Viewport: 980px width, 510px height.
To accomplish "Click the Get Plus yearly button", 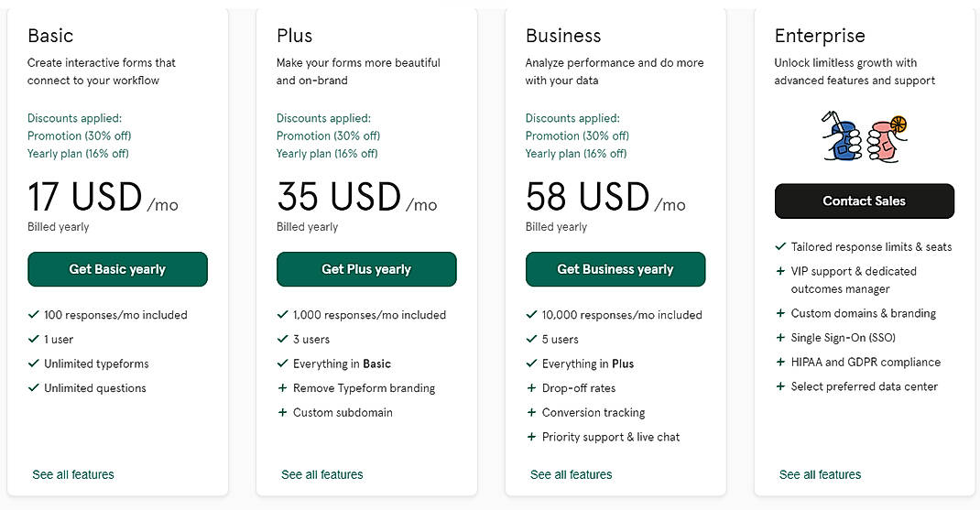I will tap(366, 269).
